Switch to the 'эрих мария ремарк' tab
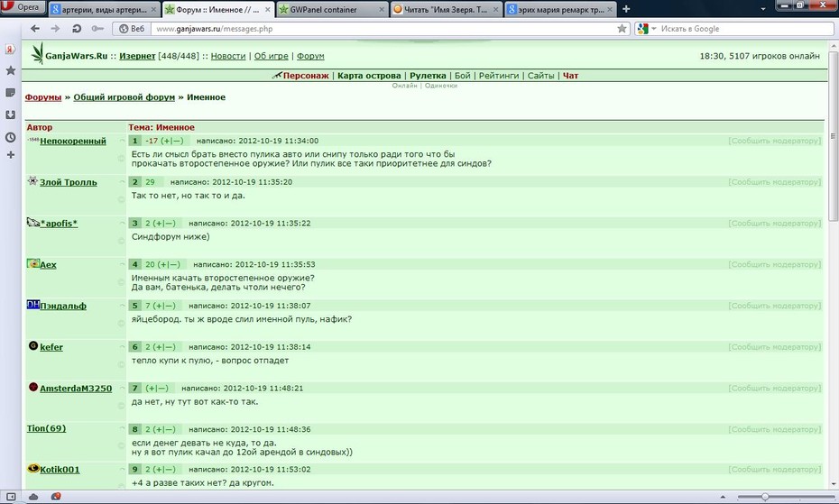Screen dimensions: 839x504 pyautogui.click(x=559, y=9)
